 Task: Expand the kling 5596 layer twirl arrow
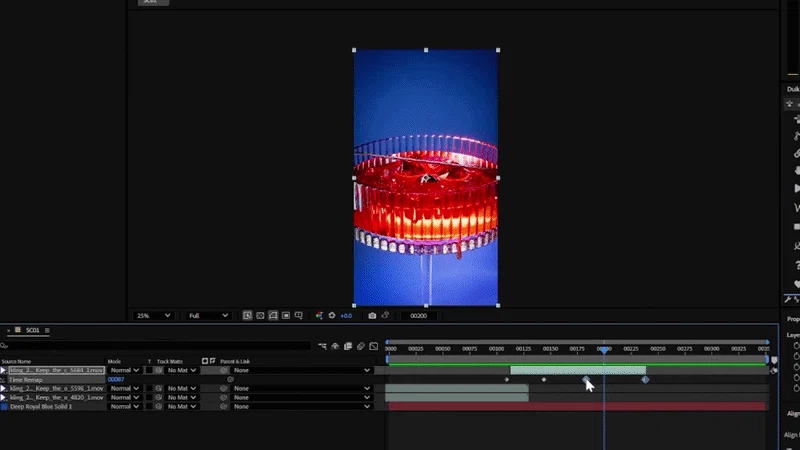click(4, 388)
